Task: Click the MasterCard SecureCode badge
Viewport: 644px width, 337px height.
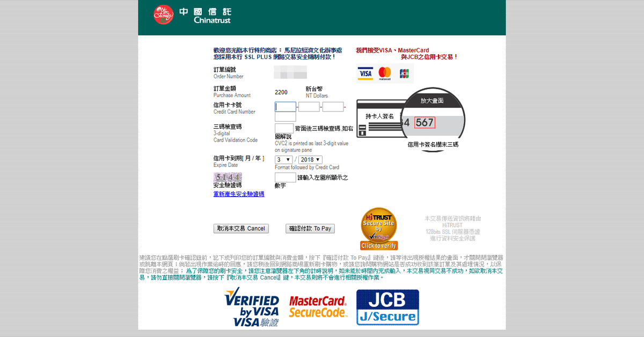Action: (x=318, y=307)
